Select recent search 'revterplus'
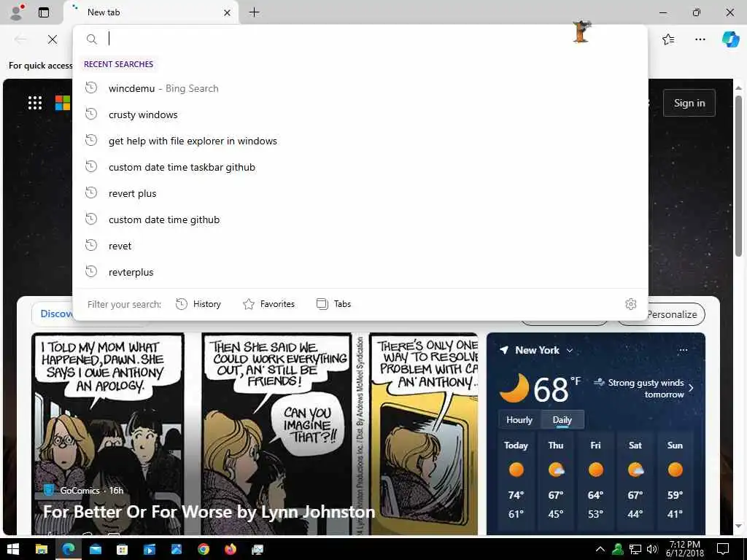The height and width of the screenshot is (560, 747). tap(360, 272)
